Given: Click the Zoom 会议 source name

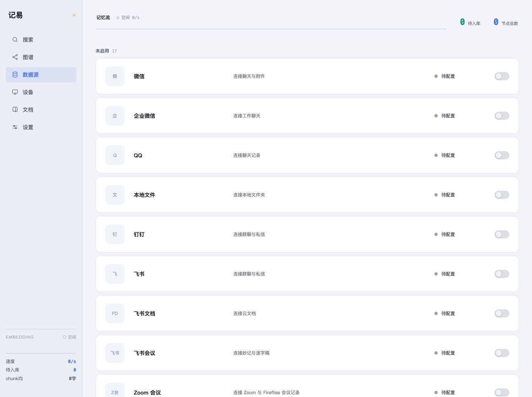Looking at the screenshot, I should (147, 392).
